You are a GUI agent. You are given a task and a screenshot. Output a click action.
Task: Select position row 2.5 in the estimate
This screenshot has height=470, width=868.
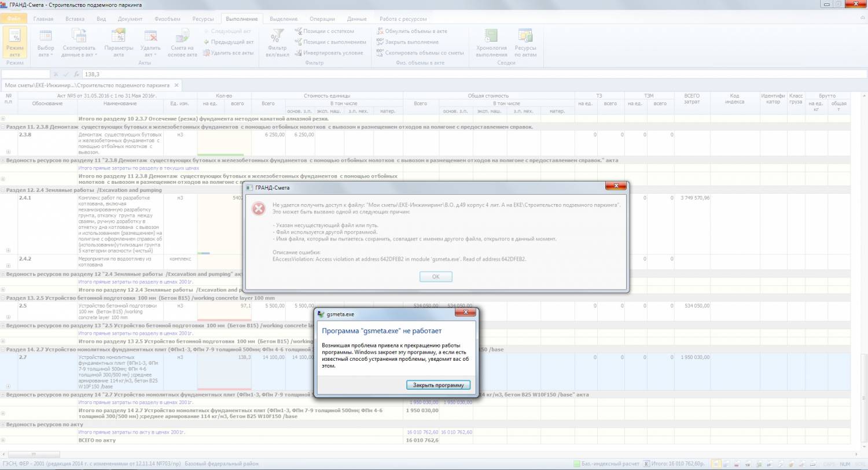point(425,311)
